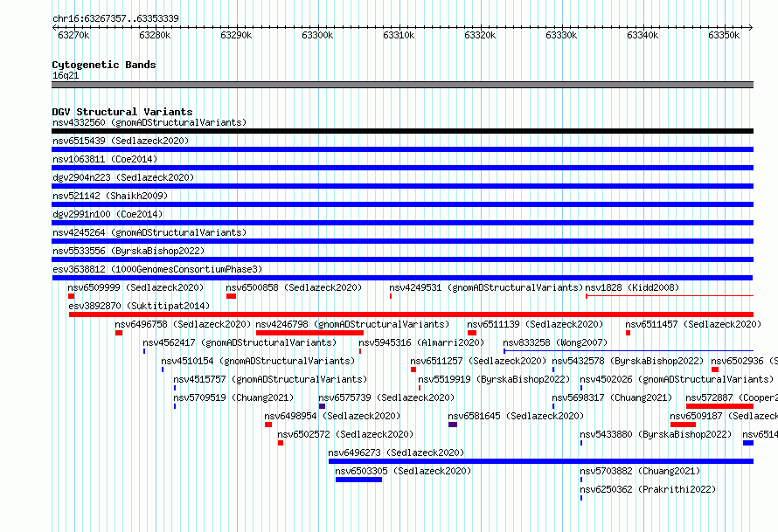This screenshot has width=778, height=532.
Task: Click the long blue nsv6496273 variant bar
Action: point(541,461)
